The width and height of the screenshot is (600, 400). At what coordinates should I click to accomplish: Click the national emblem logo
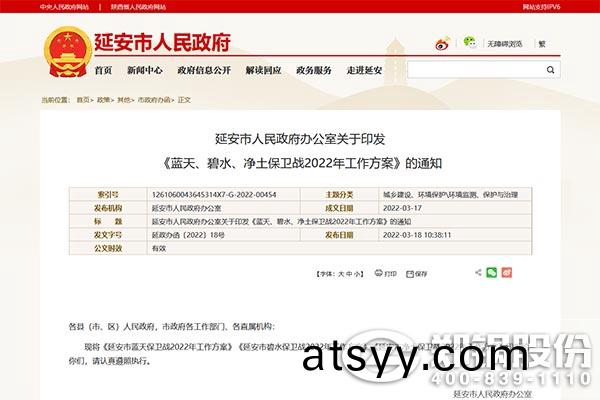coord(68,52)
